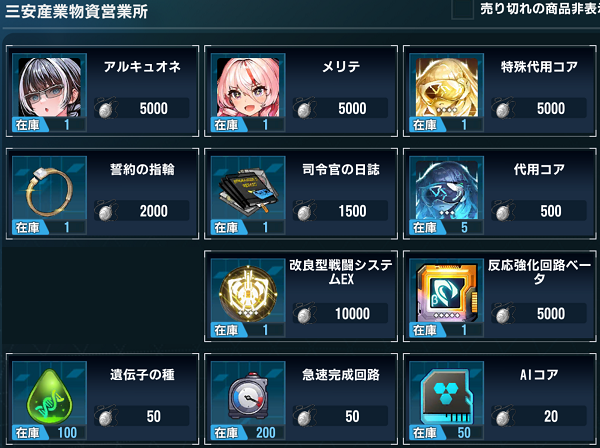Image resolution: width=600 pixels, height=448 pixels.
Task: Click the 5000 price of アルキュオネ
Action: pos(153,108)
